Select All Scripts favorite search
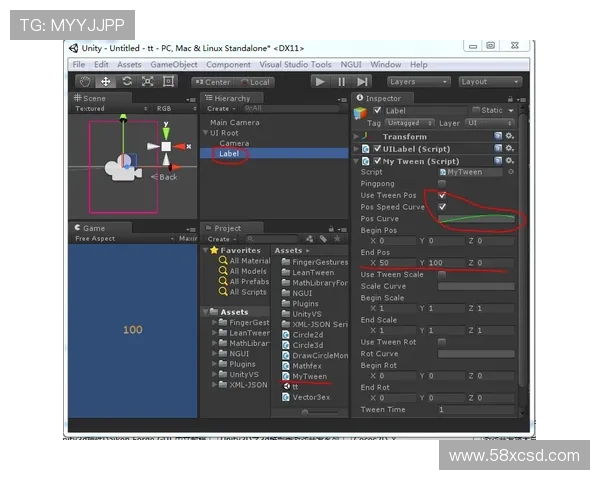Screen dimensions: 600x480 click(x=243, y=292)
